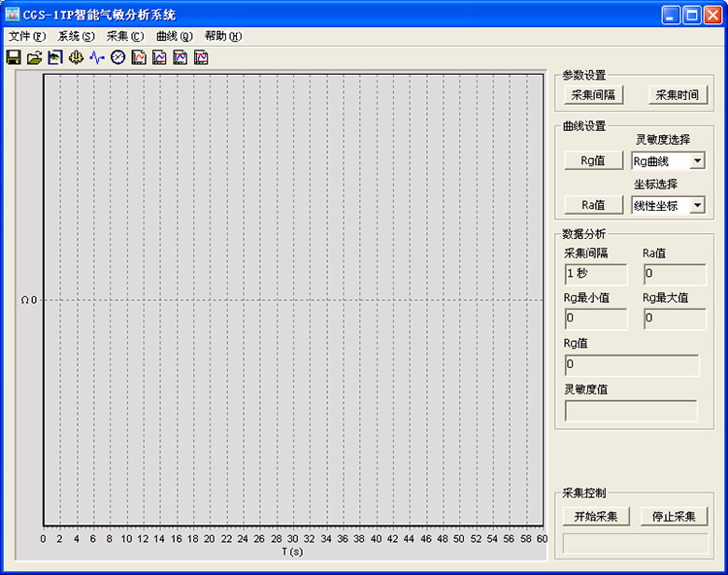Viewport: 728px width, 575px height.
Task: Click the 60 tick label on time axis
Action: [x=542, y=539]
